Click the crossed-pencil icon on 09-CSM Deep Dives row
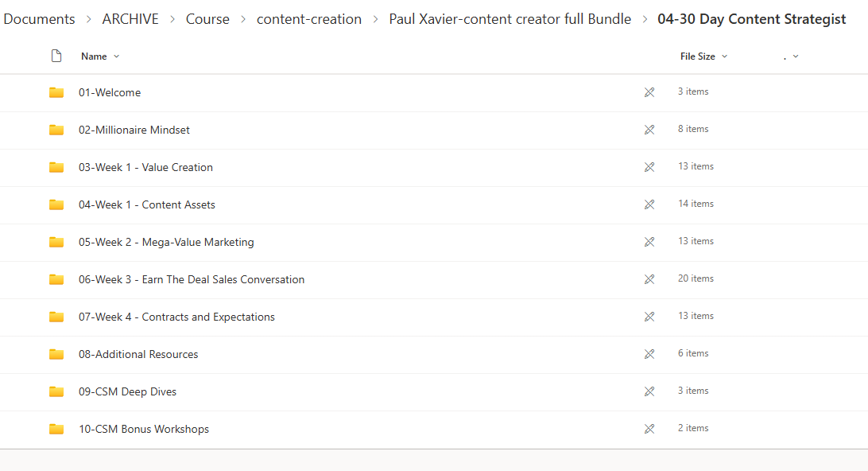868x471 pixels. coord(649,391)
